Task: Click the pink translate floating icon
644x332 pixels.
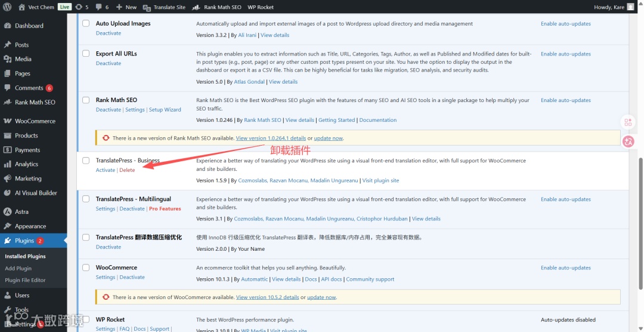Action: (x=628, y=142)
